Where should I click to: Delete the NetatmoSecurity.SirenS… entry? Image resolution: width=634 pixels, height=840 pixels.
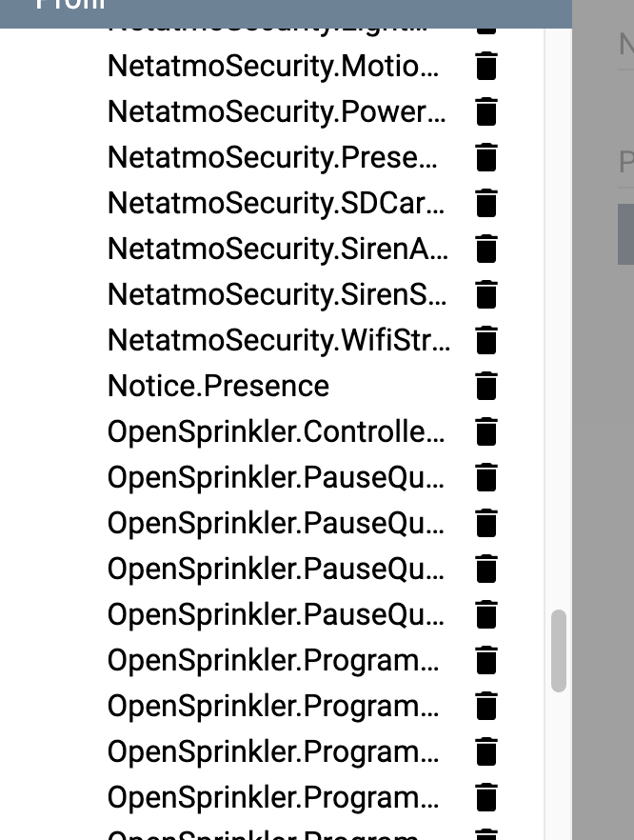(x=486, y=294)
